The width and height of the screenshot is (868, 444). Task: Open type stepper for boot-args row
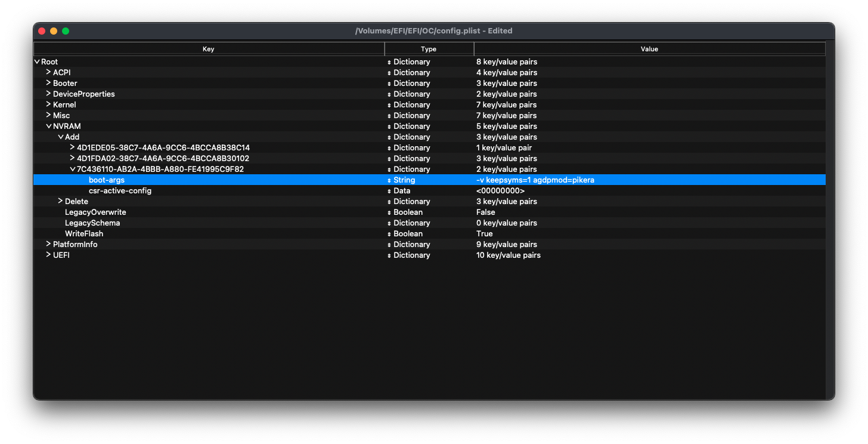(x=389, y=180)
